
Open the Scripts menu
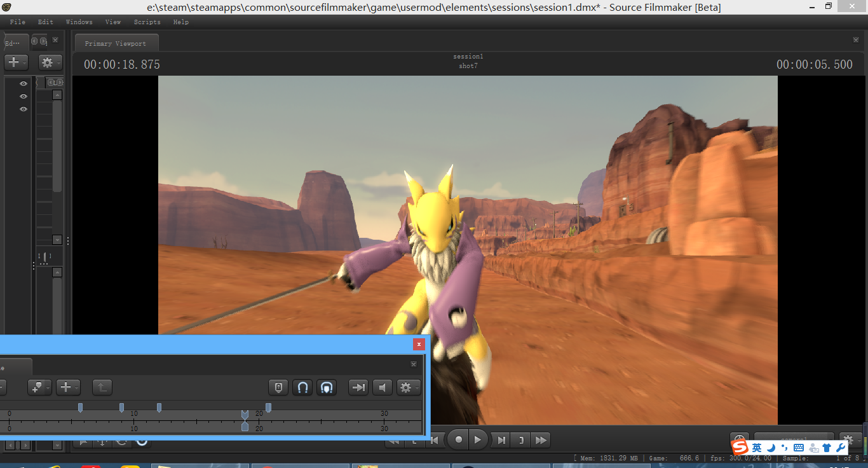click(147, 22)
